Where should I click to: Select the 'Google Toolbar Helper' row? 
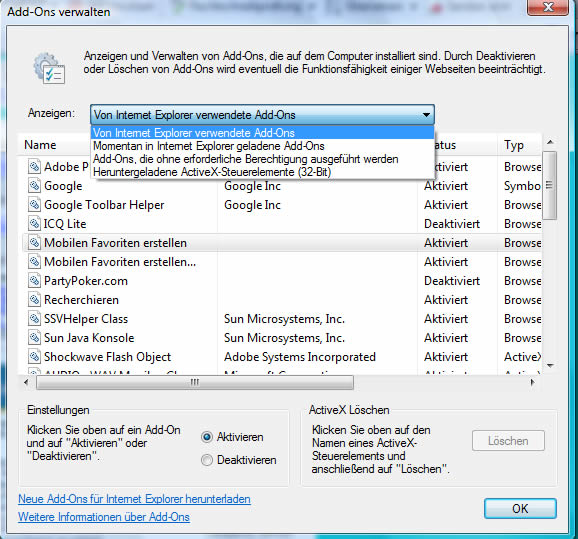click(x=282, y=205)
